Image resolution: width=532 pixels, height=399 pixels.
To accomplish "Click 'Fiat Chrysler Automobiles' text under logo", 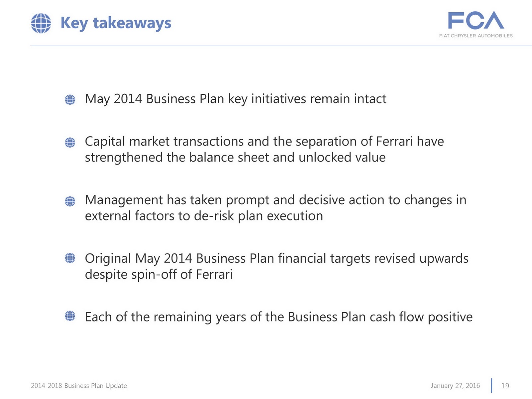I will [x=476, y=36].
